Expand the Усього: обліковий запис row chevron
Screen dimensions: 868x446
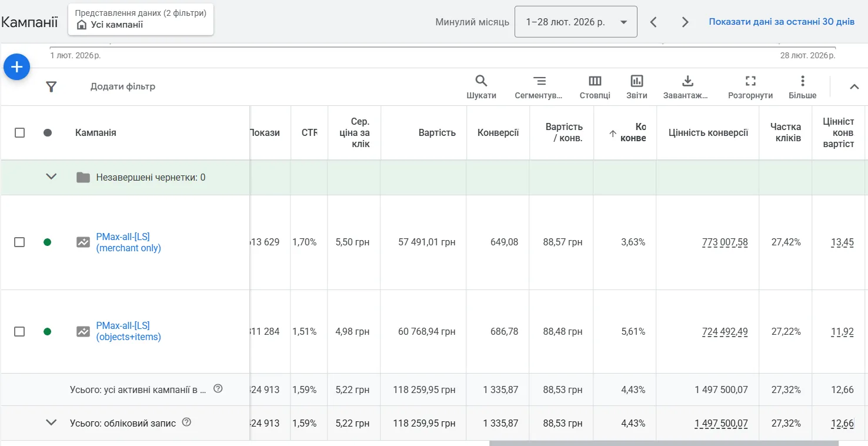coord(51,422)
